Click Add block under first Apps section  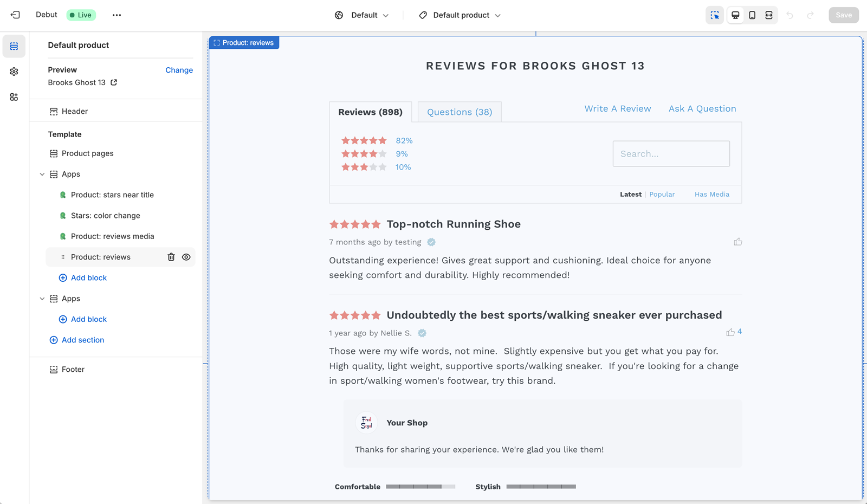click(x=83, y=278)
